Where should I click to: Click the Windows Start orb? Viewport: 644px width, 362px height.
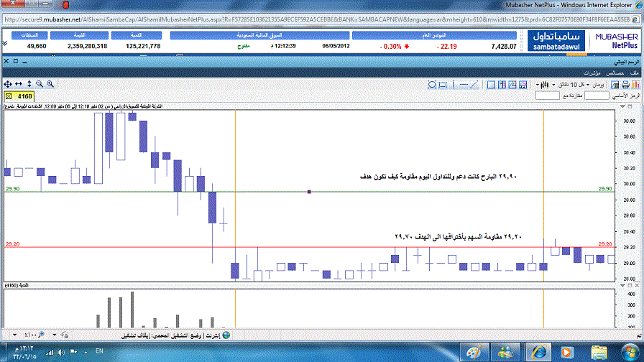pyautogui.click(x=630, y=352)
